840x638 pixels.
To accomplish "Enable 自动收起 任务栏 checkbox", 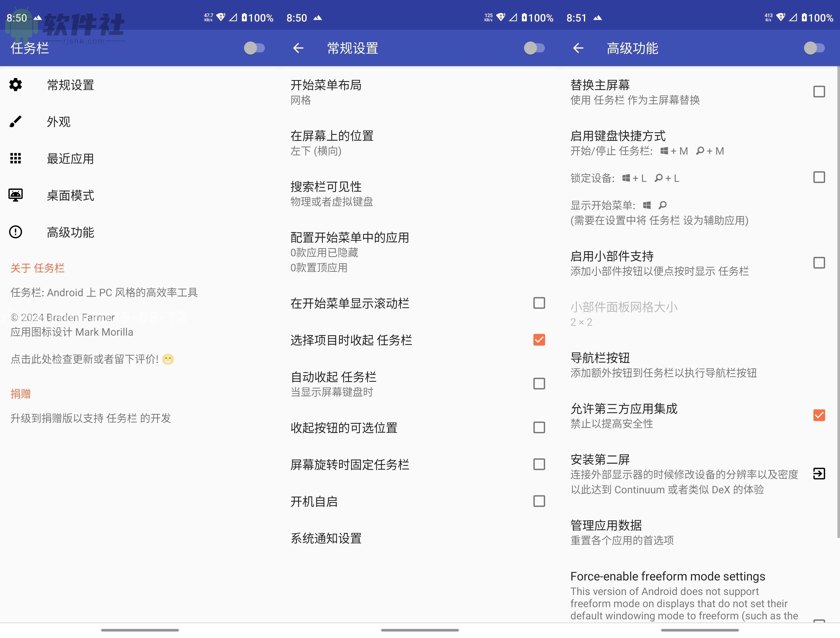I will [x=539, y=384].
